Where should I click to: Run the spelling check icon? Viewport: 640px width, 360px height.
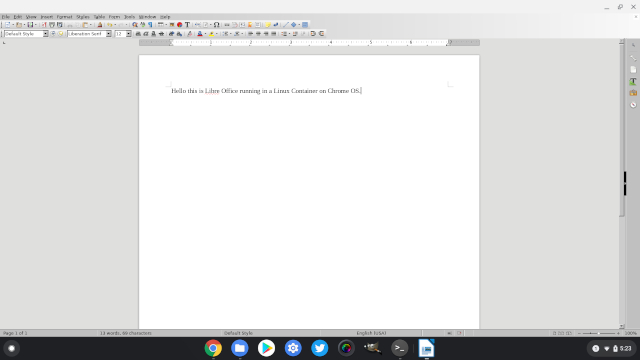(142, 24)
